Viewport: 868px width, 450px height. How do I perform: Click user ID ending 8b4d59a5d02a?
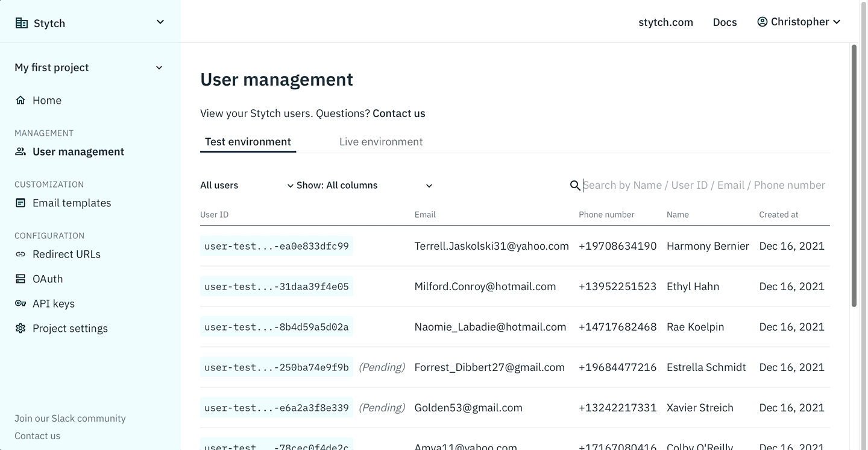point(277,327)
